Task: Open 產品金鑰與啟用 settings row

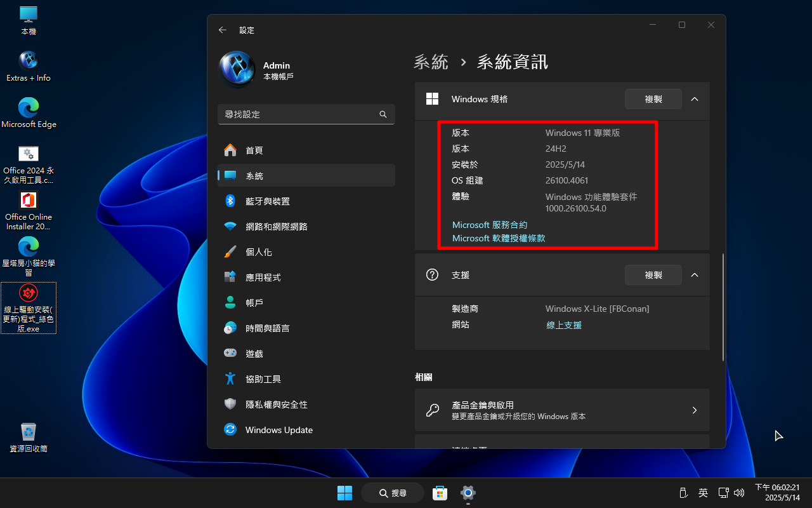Action: tap(562, 410)
